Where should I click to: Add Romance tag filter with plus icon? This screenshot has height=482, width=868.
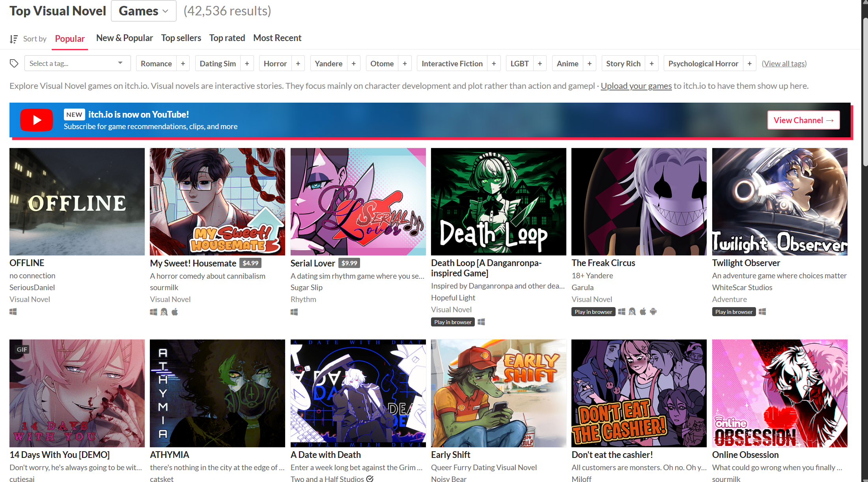coord(183,64)
